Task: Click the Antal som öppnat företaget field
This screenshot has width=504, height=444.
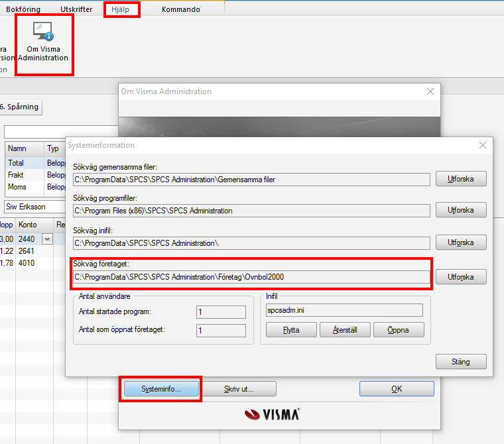Action: coord(221,331)
